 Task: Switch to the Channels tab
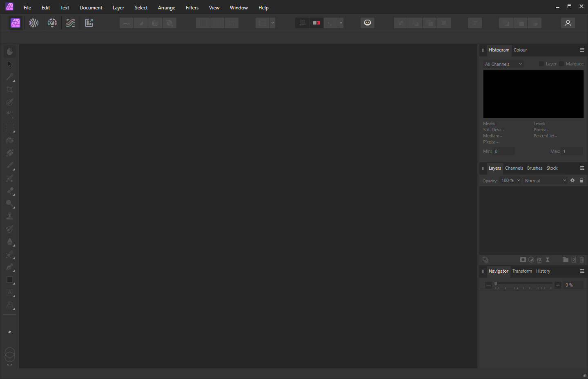coord(514,168)
